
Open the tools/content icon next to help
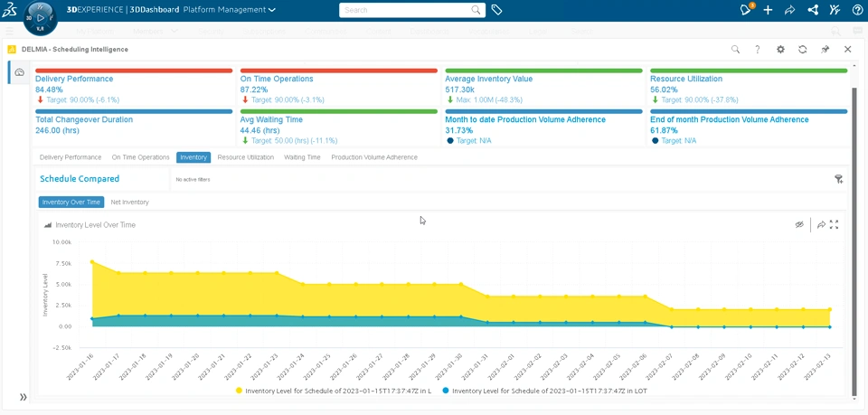835,10
